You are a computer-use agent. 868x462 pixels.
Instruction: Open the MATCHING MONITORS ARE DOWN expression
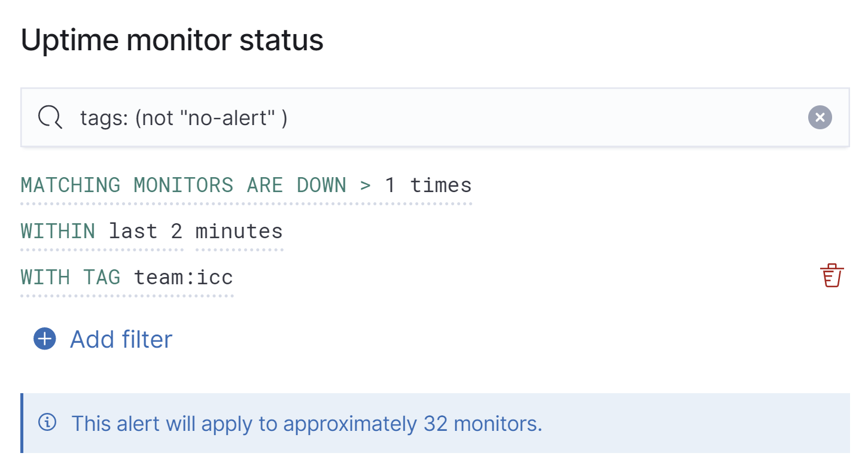183,185
